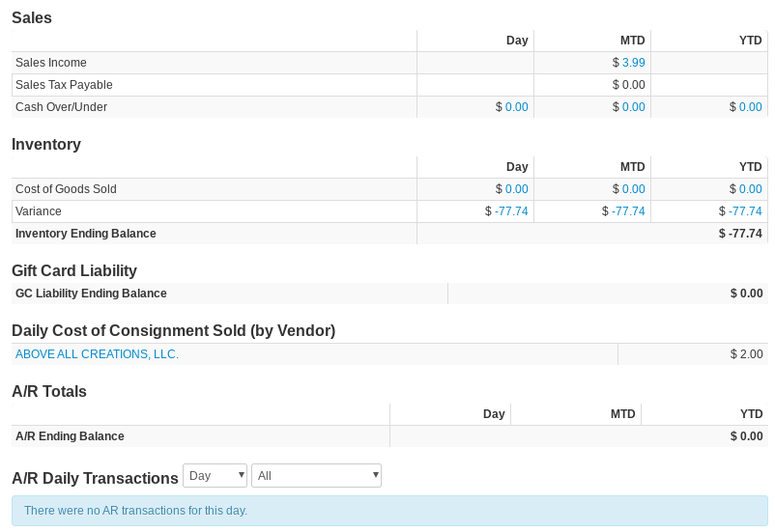This screenshot has height=532, width=775.
Task: Click the GC Liability Ending Balance row
Action: click(91, 294)
